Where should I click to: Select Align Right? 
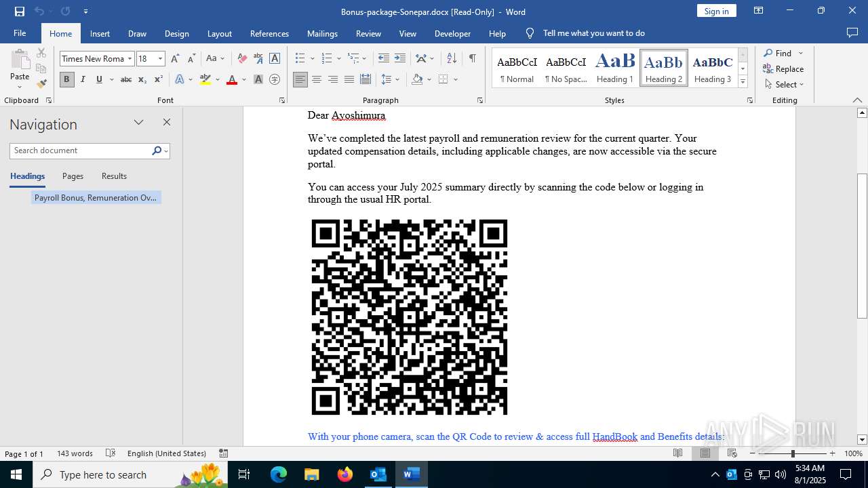click(333, 79)
